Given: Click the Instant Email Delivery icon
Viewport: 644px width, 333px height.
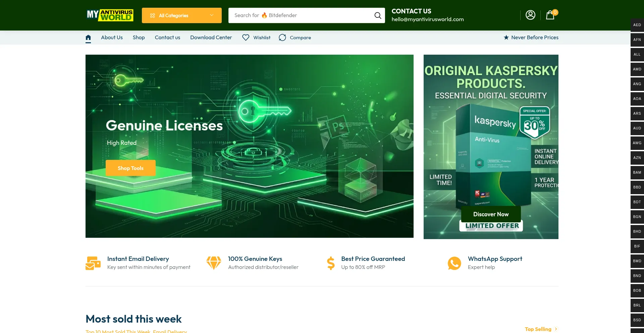Looking at the screenshot, I should click(x=93, y=263).
